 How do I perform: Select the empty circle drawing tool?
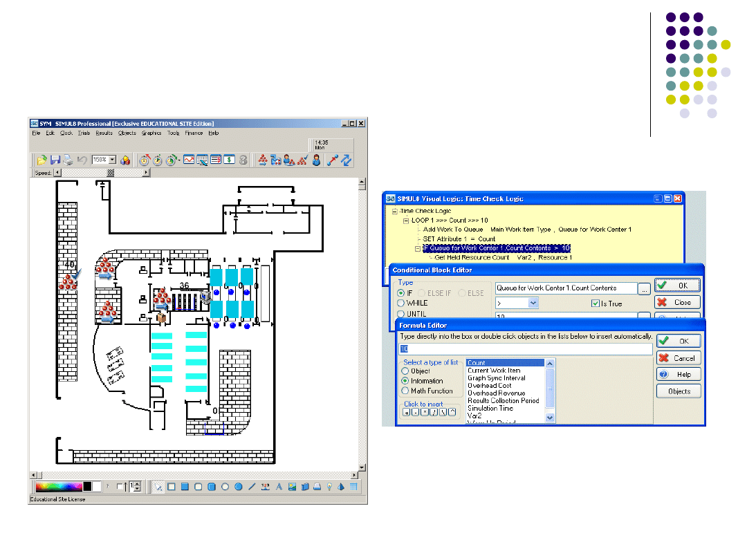click(x=225, y=487)
